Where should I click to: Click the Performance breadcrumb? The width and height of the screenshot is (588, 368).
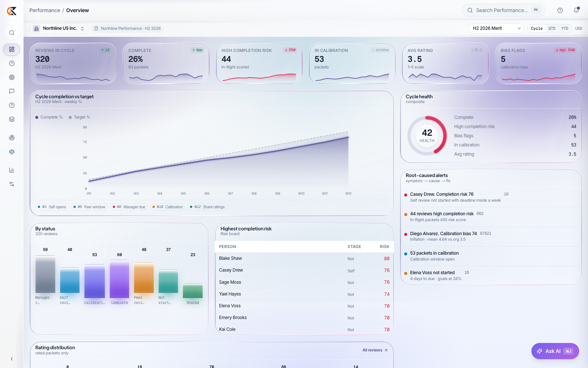click(x=44, y=10)
